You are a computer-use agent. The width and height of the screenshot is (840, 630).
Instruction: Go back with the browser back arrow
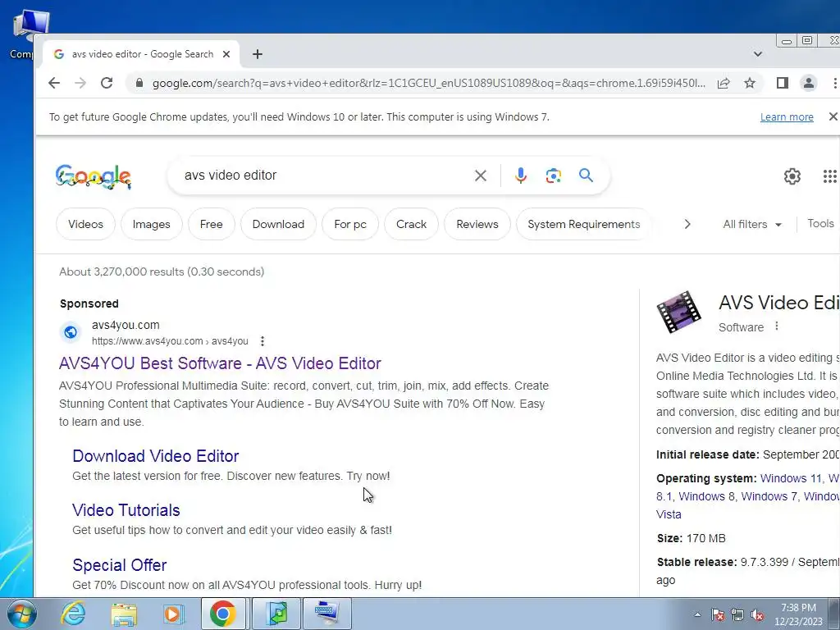(x=54, y=83)
